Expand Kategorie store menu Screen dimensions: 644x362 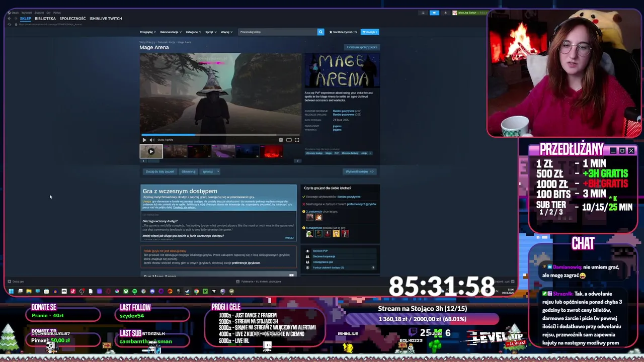point(193,32)
